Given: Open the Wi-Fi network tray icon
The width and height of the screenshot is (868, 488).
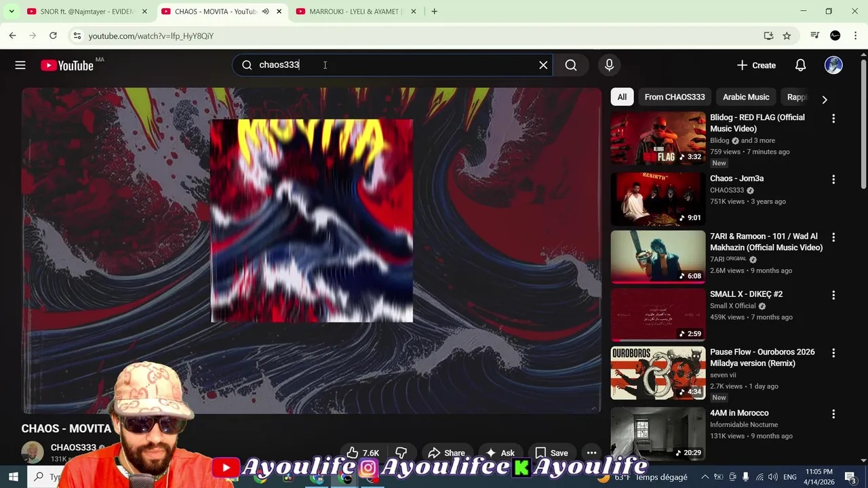Looking at the screenshot, I should pos(759,477).
